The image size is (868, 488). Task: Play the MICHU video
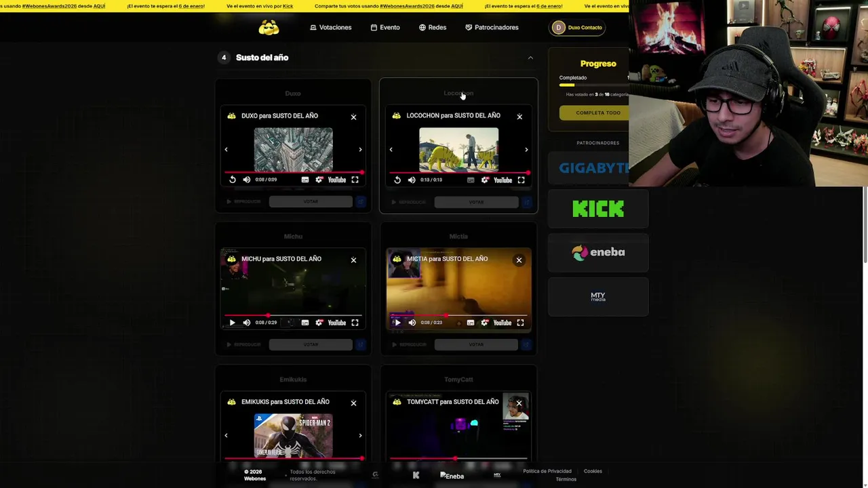232,323
